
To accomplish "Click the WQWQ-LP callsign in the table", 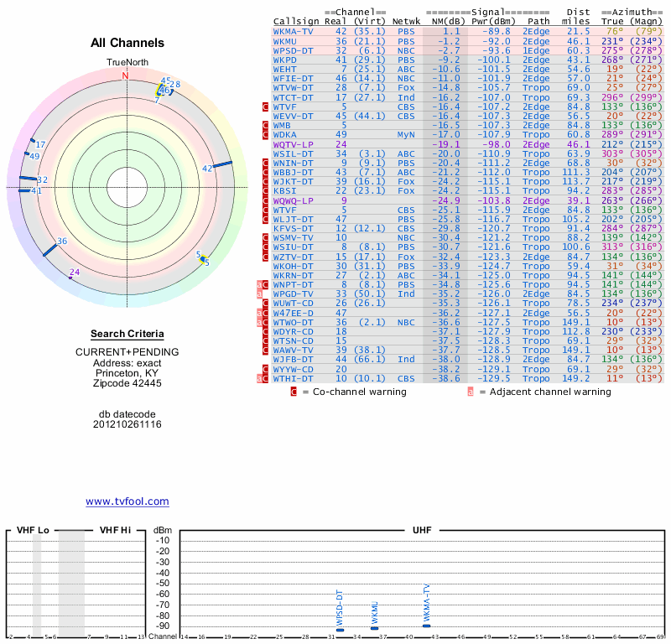I will click(294, 201).
